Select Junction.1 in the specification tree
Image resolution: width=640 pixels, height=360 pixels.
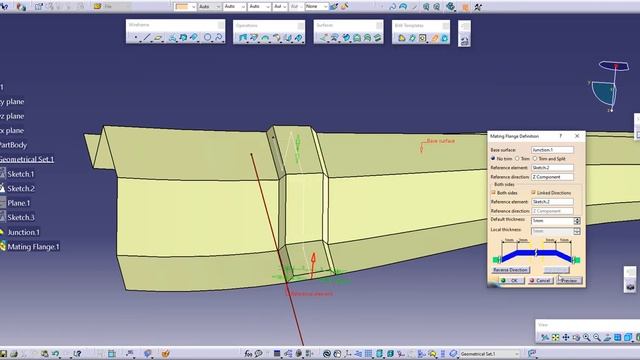23,232
